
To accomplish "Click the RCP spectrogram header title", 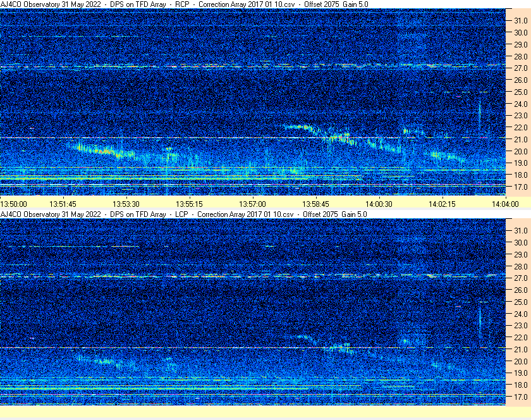I will [184, 4].
